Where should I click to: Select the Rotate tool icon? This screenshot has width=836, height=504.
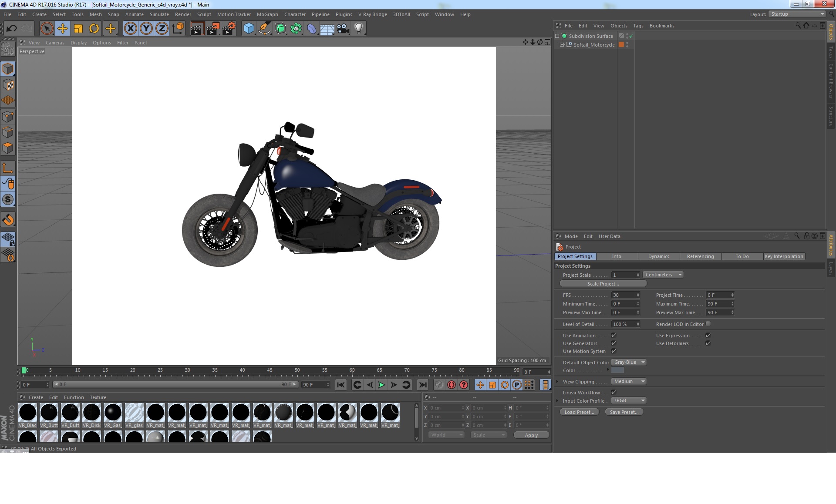pyautogui.click(x=94, y=29)
